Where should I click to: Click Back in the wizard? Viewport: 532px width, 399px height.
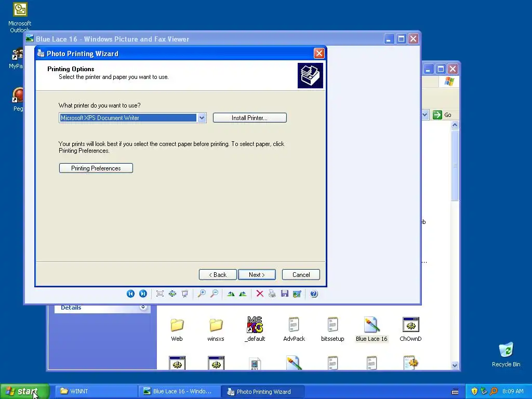click(x=218, y=275)
